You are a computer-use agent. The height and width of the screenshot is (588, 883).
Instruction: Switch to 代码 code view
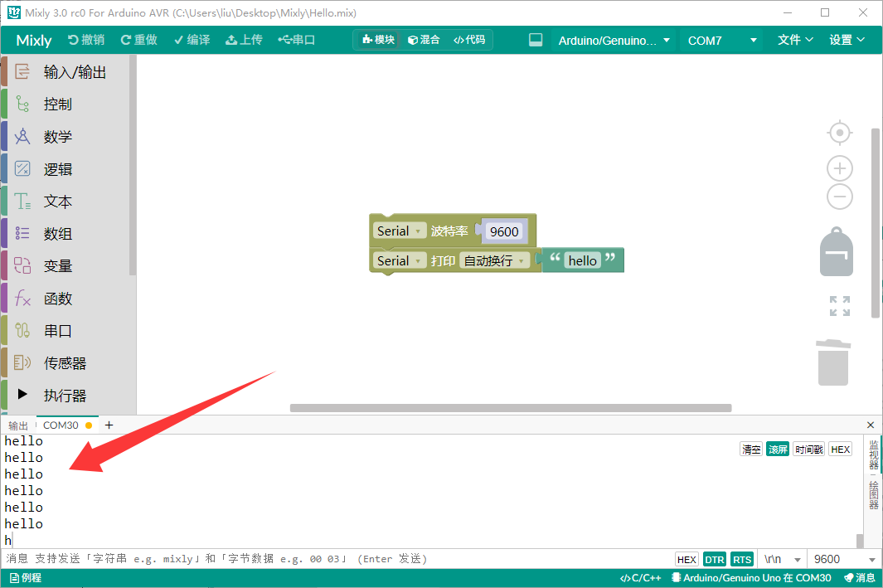(469, 40)
